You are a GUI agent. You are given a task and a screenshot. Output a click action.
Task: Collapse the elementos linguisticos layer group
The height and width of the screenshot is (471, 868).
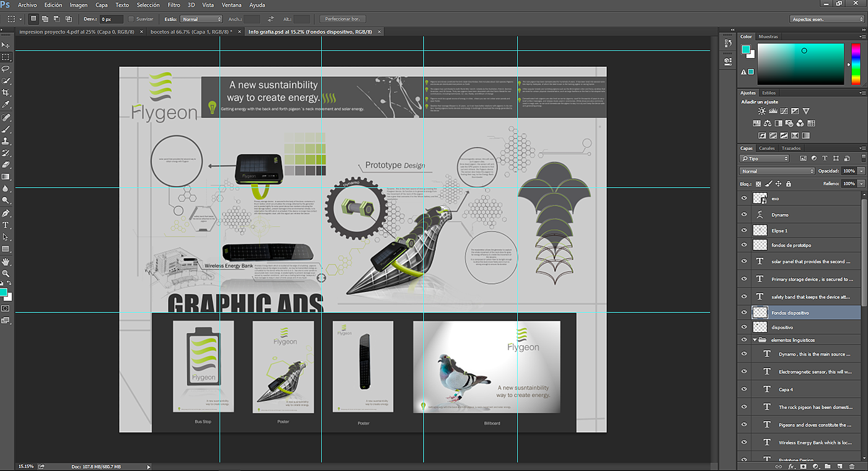click(755, 340)
